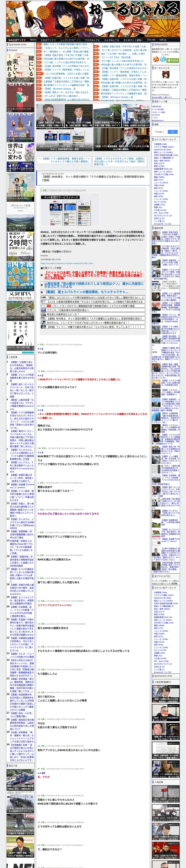Open the 中東情勢 (546) category
This screenshot has height=868, width=186.
tap(160, 144)
